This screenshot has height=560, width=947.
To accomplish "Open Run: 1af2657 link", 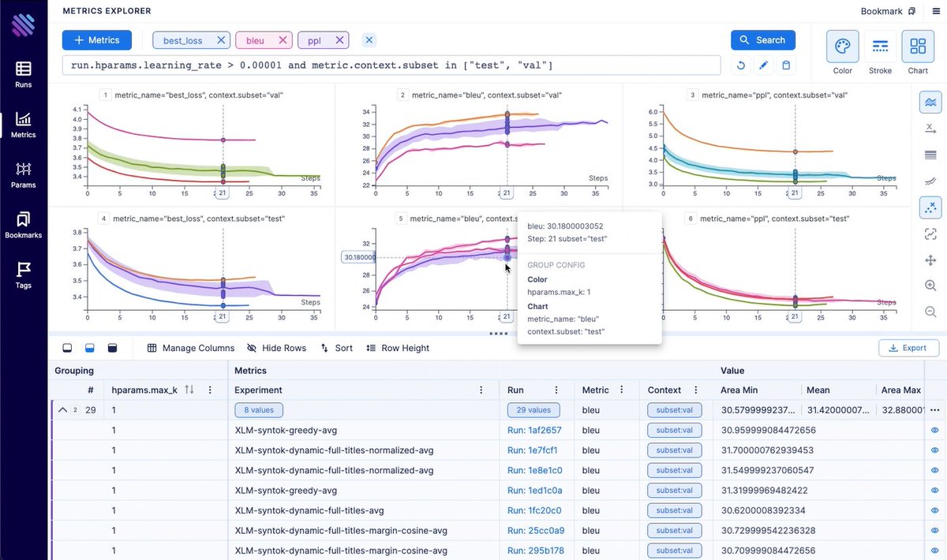I will coord(534,431).
